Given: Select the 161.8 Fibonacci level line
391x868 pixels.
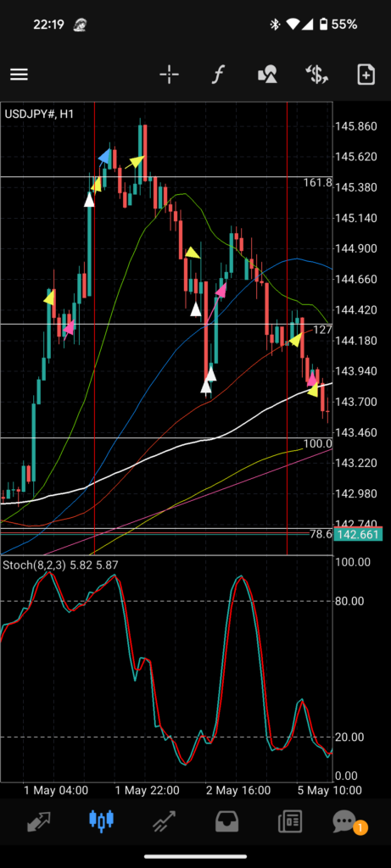Looking at the screenshot, I should (x=166, y=176).
